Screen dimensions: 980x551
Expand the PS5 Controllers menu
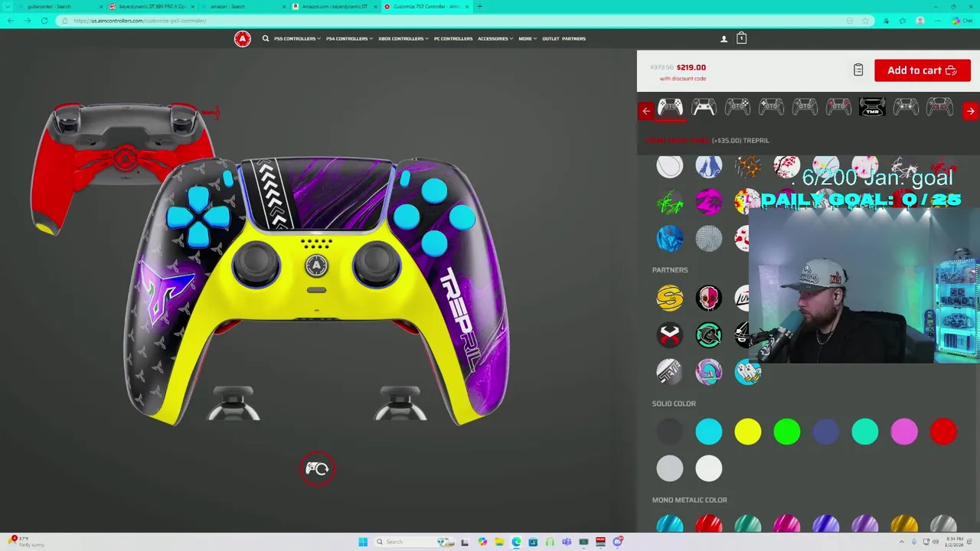296,38
